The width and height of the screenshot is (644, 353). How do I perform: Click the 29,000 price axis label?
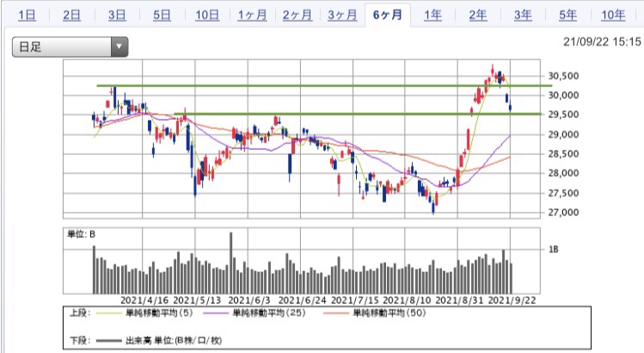(563, 134)
